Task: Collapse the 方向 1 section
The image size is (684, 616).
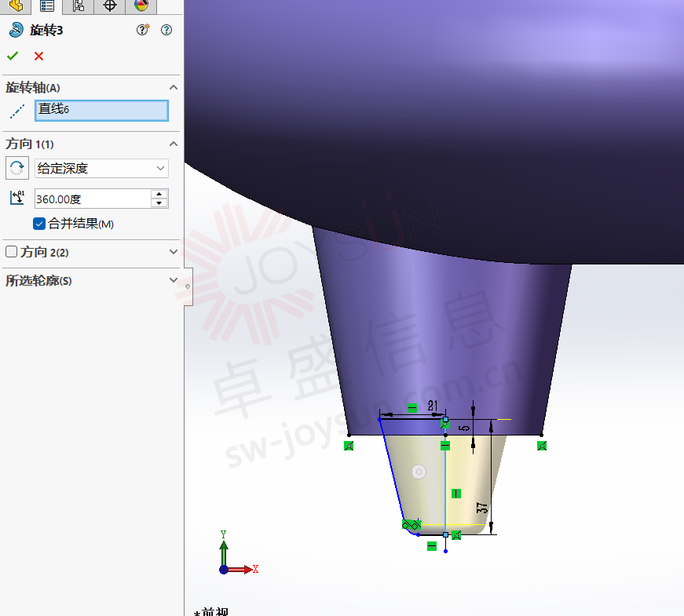Action: pyautogui.click(x=174, y=144)
